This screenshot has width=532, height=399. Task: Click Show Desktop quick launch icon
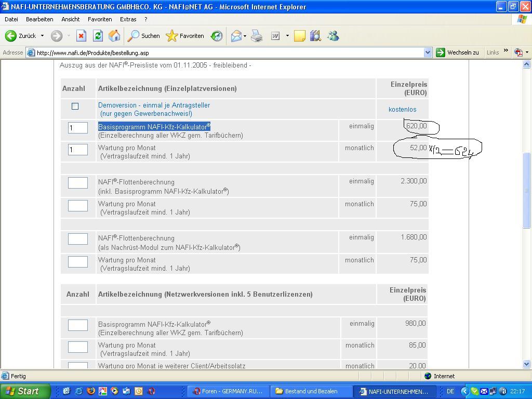[x=66, y=391]
